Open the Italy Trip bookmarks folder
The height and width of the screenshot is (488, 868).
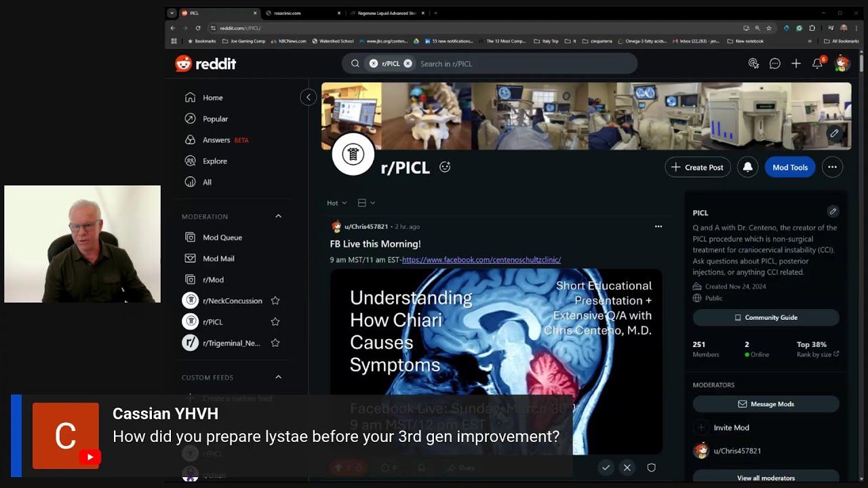point(546,41)
